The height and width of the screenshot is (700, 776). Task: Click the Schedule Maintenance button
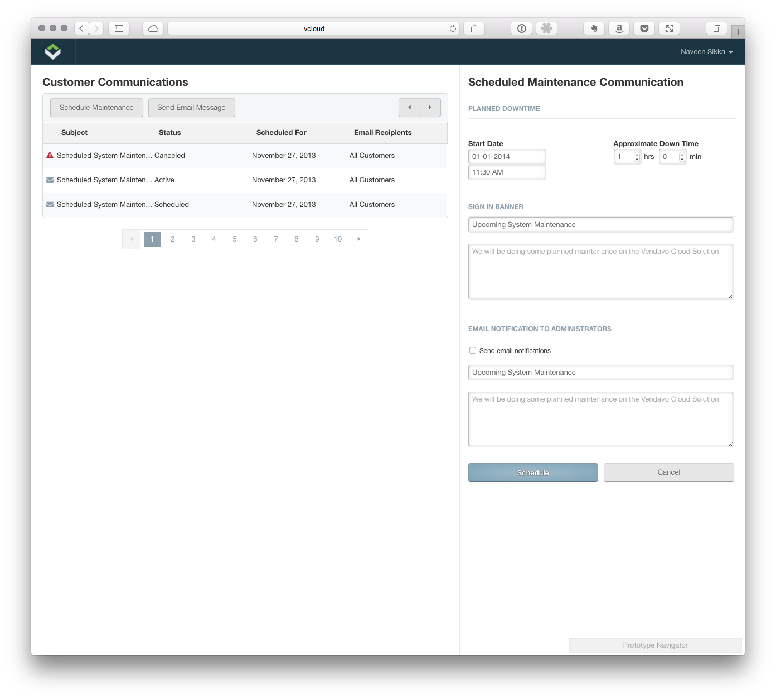[96, 108]
